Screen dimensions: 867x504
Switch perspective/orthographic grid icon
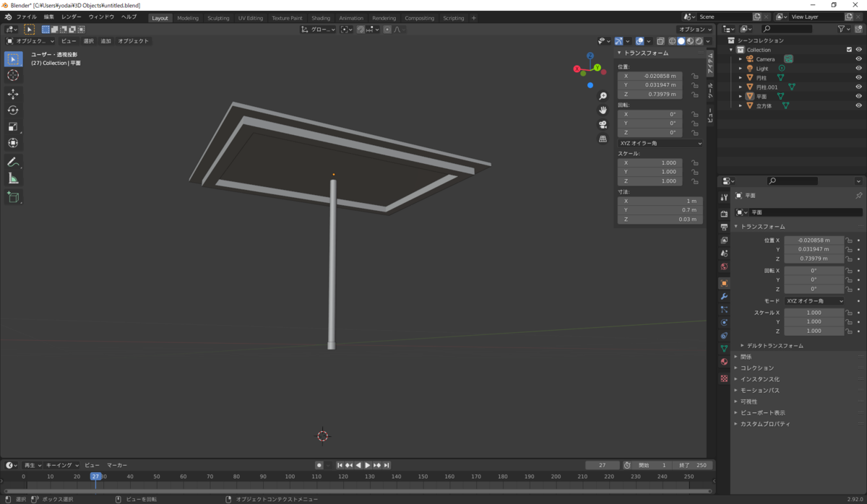click(x=603, y=139)
